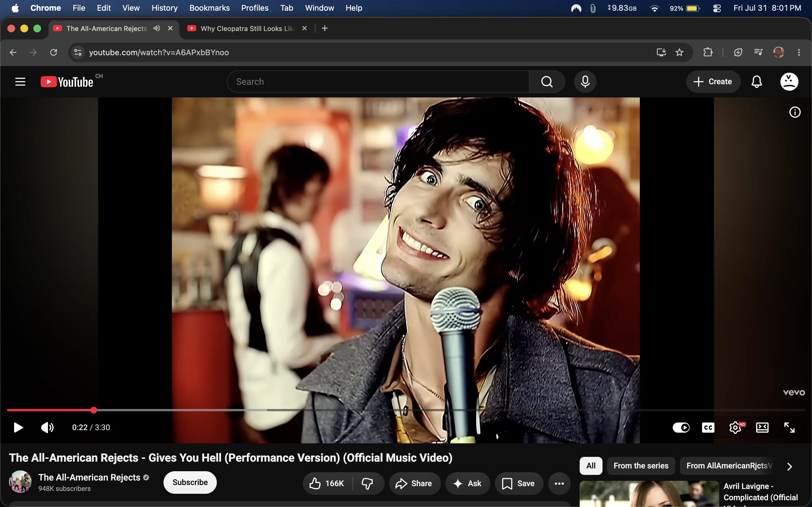Show video info card icon
The width and height of the screenshot is (812, 507).
pos(795,112)
